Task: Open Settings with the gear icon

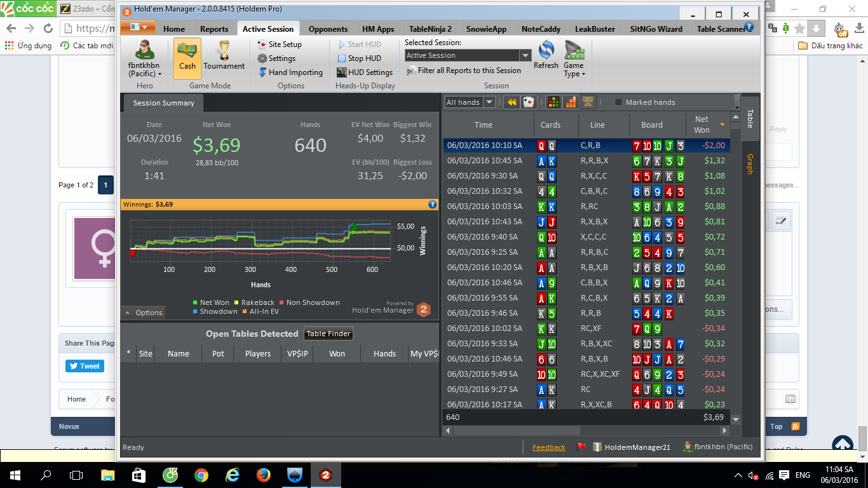Action: 276,58
